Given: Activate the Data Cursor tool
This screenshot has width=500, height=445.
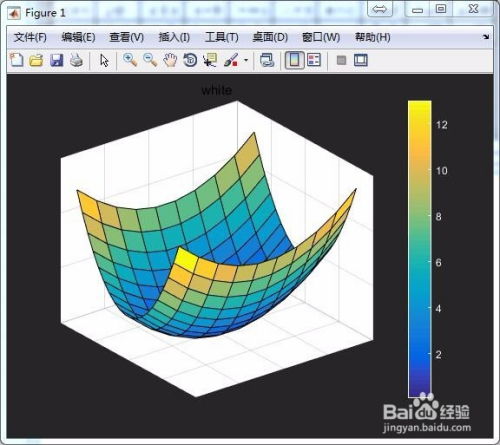Looking at the screenshot, I should coord(210,60).
